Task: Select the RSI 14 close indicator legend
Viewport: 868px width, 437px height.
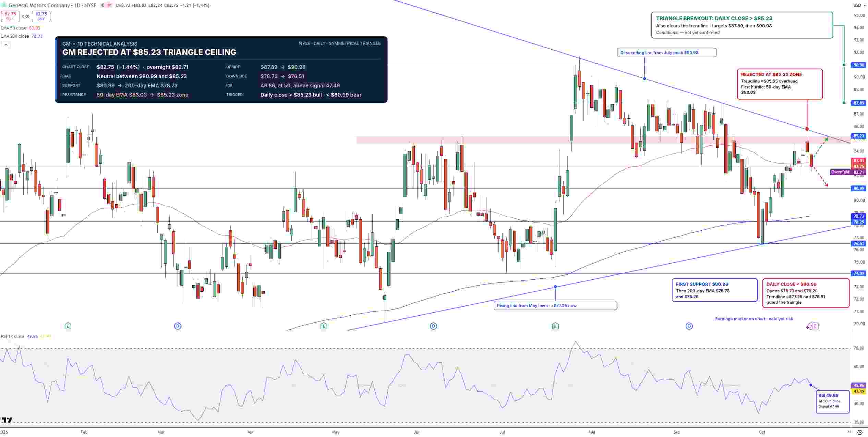Action: (x=26, y=336)
